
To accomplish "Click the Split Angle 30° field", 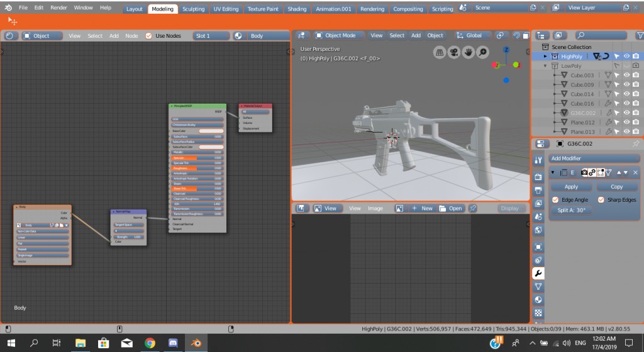I will coord(571,211).
